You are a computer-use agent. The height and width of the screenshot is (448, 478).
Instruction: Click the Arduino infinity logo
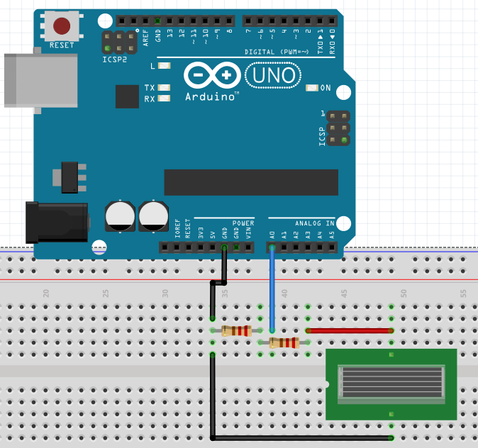click(x=212, y=75)
